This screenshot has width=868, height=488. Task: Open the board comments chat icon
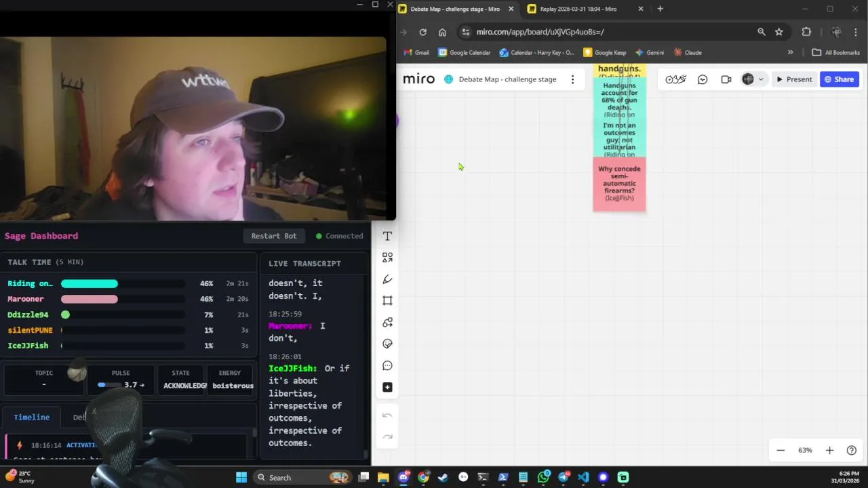pyautogui.click(x=703, y=79)
